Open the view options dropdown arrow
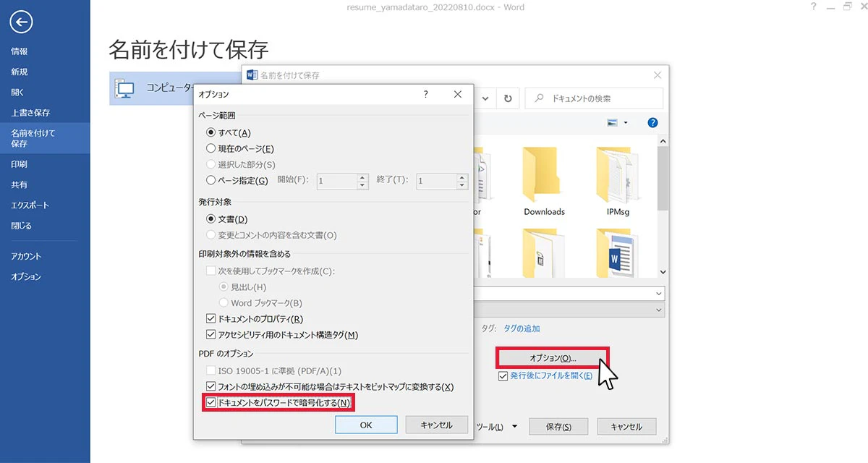Viewport: 868px width, 463px height. point(626,123)
